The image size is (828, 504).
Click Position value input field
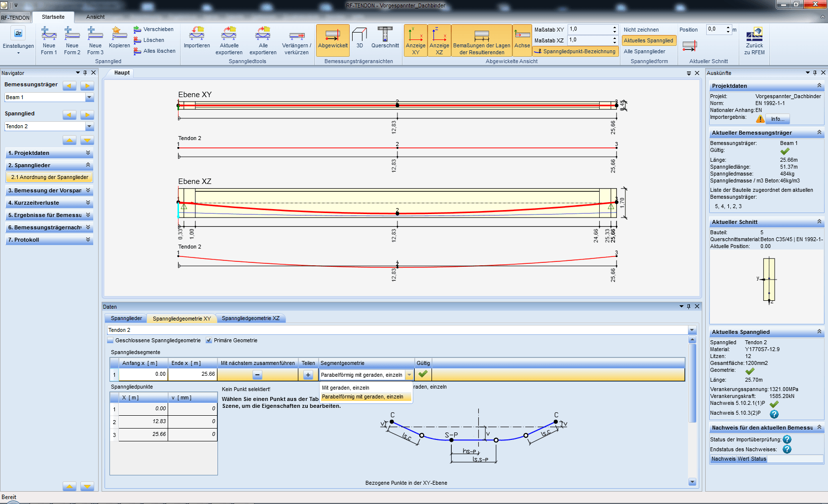pos(716,29)
